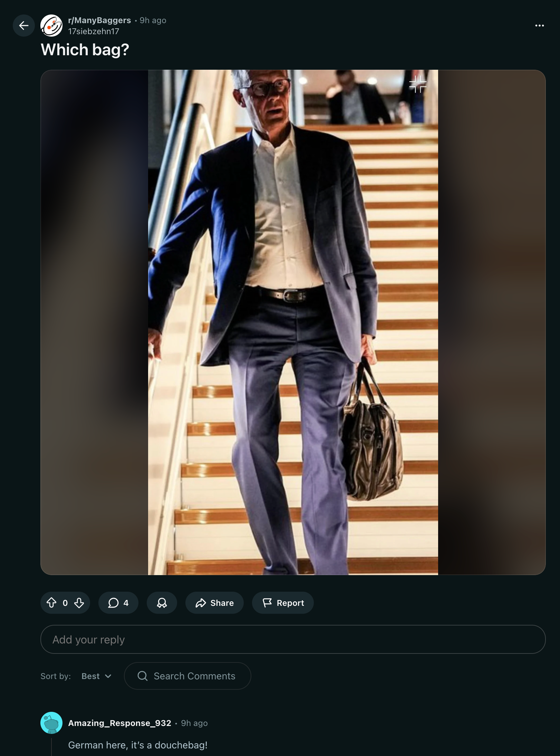Go back using the arrow button
Viewport: 560px width, 756px height.
23,26
